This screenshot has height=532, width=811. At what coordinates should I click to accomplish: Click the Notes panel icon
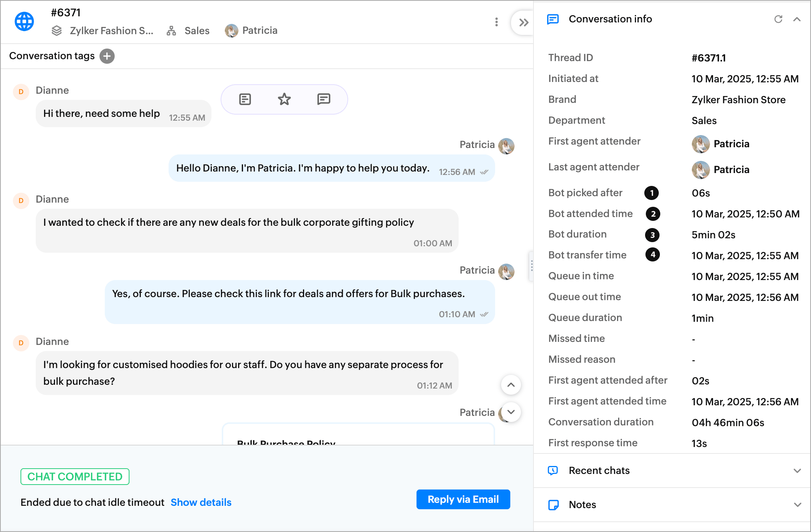point(553,505)
